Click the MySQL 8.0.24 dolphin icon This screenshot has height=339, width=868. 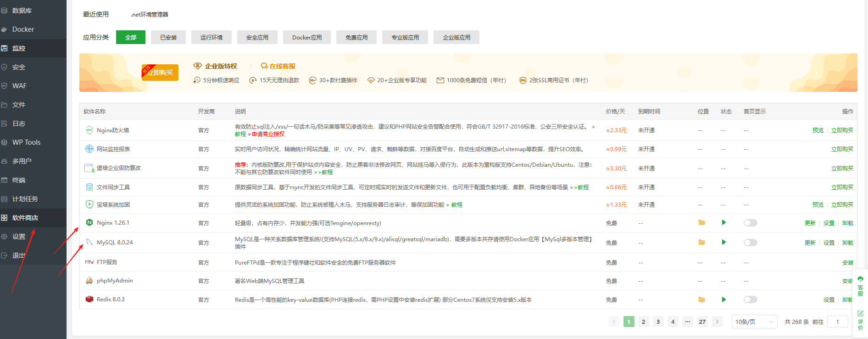[x=89, y=242]
